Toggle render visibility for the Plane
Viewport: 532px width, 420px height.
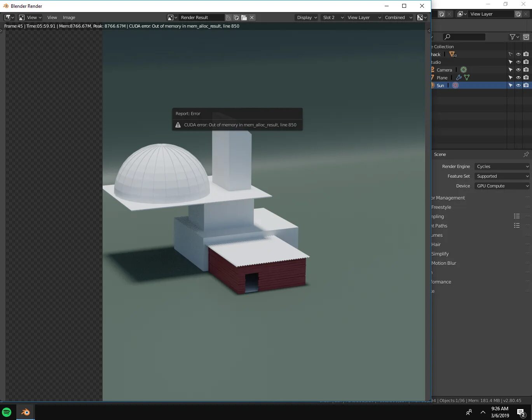coord(526,78)
